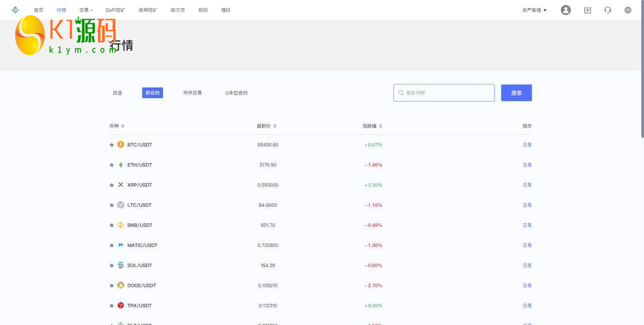Screen dimensions: 644x325
Task: Click the Dogecoin coin icon
Action: (121, 285)
